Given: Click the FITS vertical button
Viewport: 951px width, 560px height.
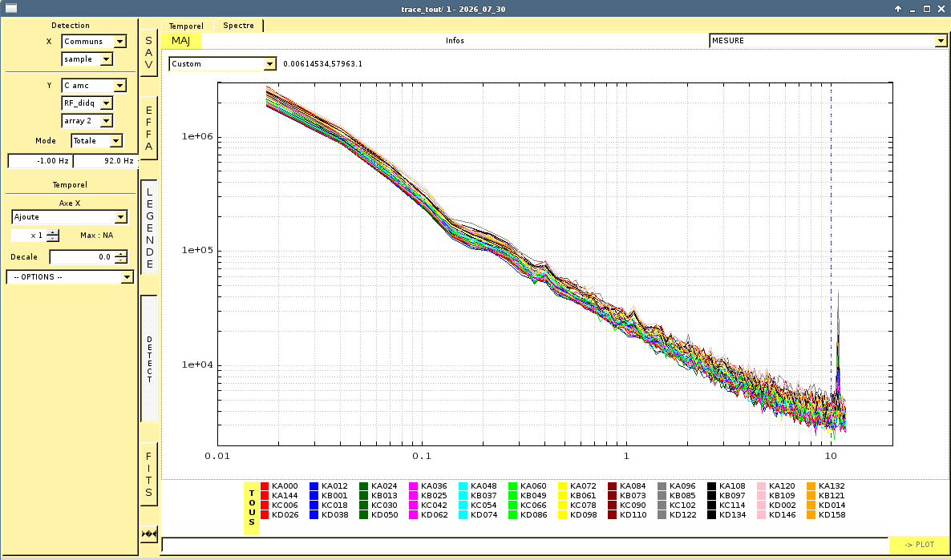Looking at the screenshot, I should click(148, 474).
